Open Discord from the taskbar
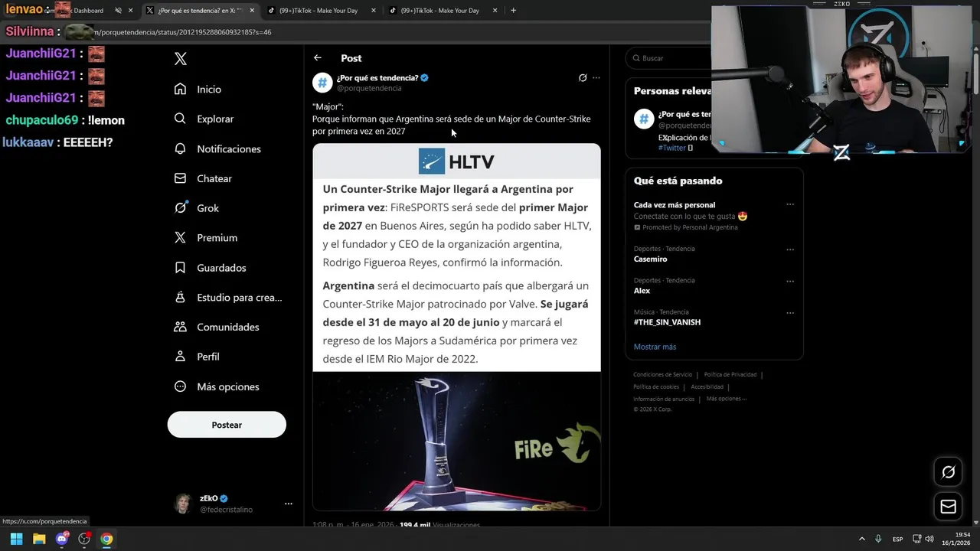This screenshot has width=980, height=551. (62, 539)
